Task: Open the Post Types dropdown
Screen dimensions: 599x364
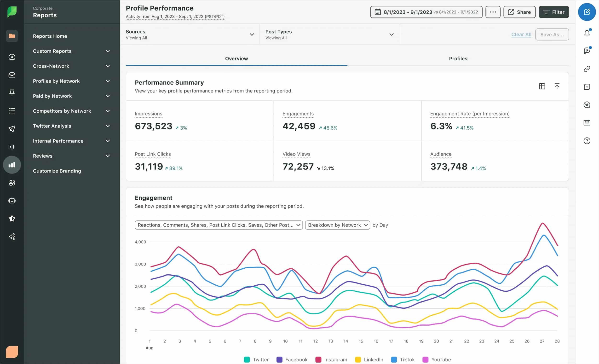Action: [x=392, y=35]
